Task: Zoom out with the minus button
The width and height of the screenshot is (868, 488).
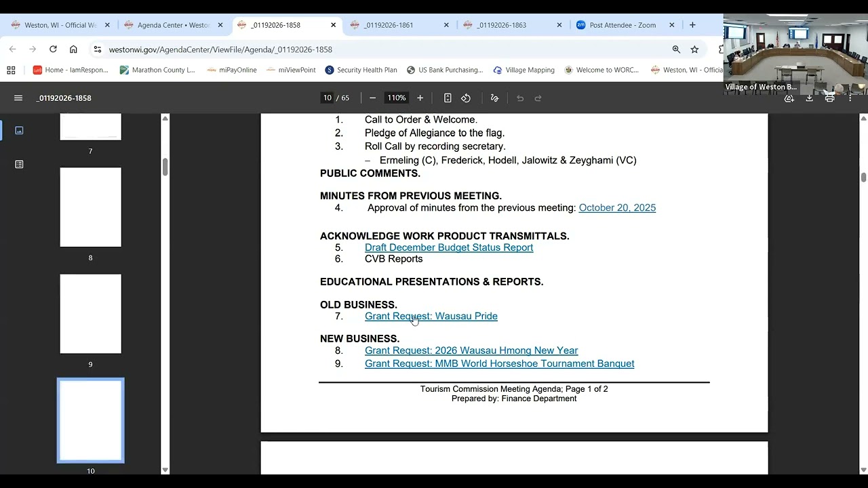Action: pos(372,98)
